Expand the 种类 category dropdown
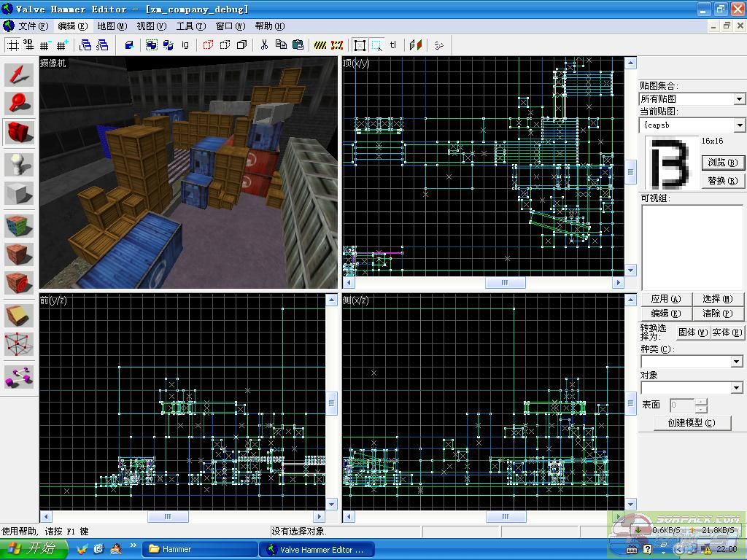The image size is (747, 560). tap(736, 362)
